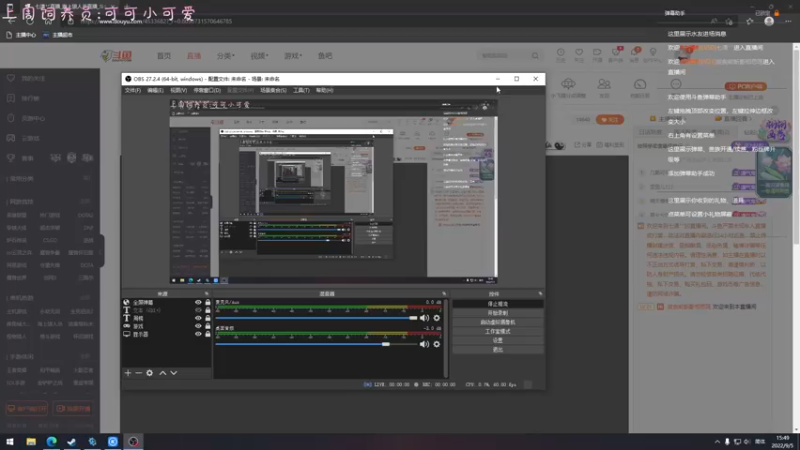This screenshot has width=800, height=450.
Task: Toggle the lock on the 显示器 source
Action: [x=208, y=334]
